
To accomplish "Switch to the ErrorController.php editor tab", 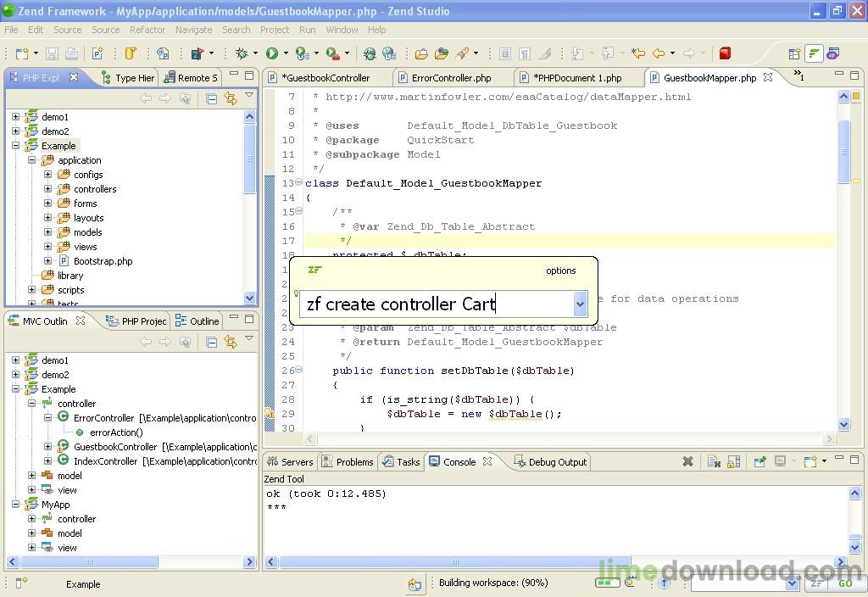I will pos(451,78).
